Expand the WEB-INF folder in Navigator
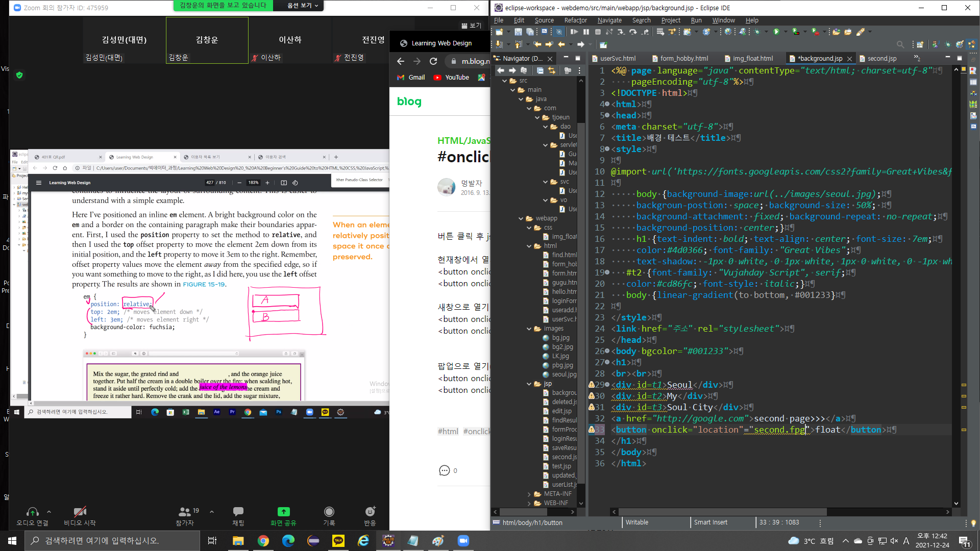The image size is (980, 551). [x=529, y=503]
